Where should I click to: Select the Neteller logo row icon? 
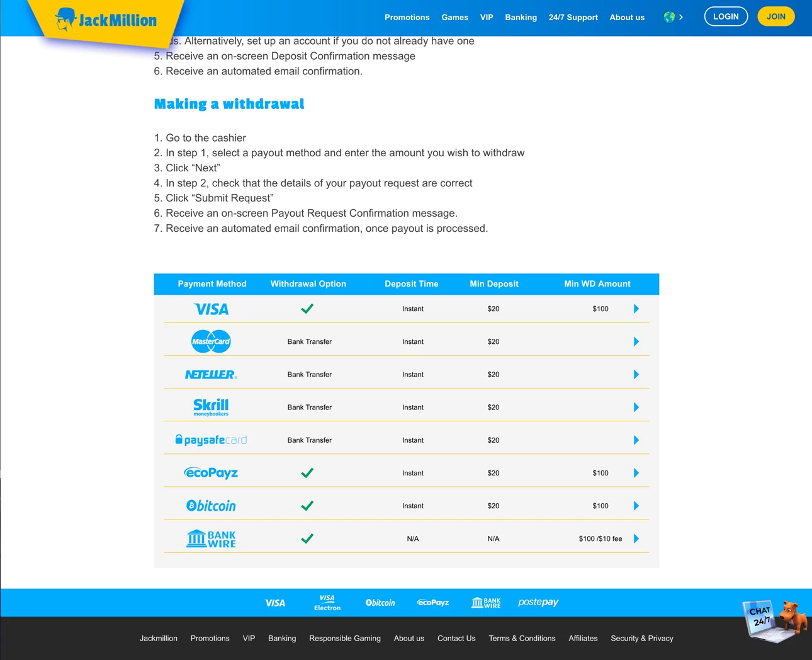[x=211, y=375]
